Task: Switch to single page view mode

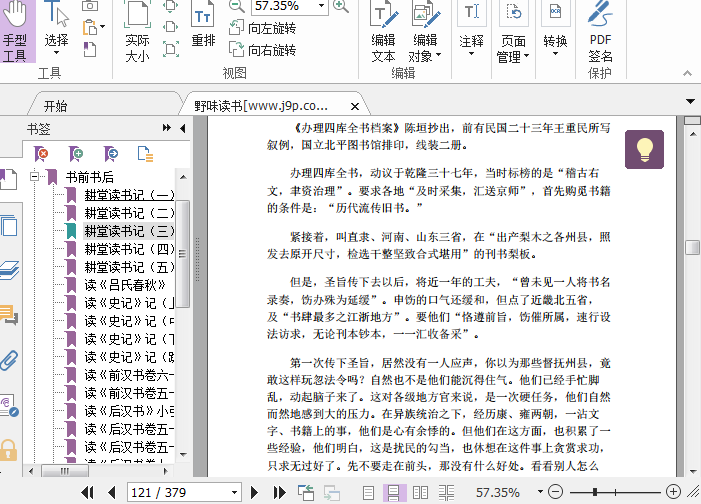Action: (x=368, y=493)
